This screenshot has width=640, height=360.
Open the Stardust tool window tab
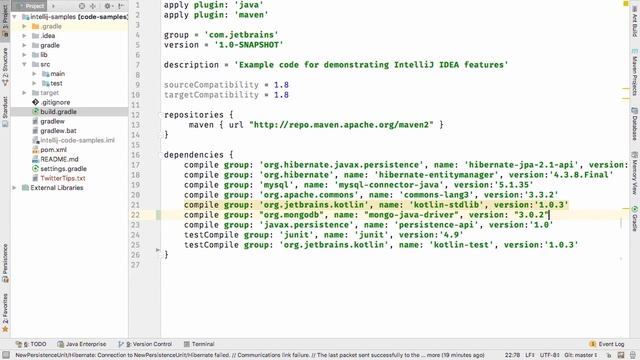[x=5, y=111]
